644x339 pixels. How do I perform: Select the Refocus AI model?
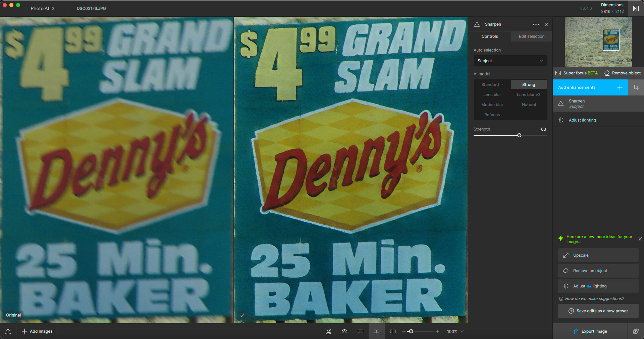(492, 115)
